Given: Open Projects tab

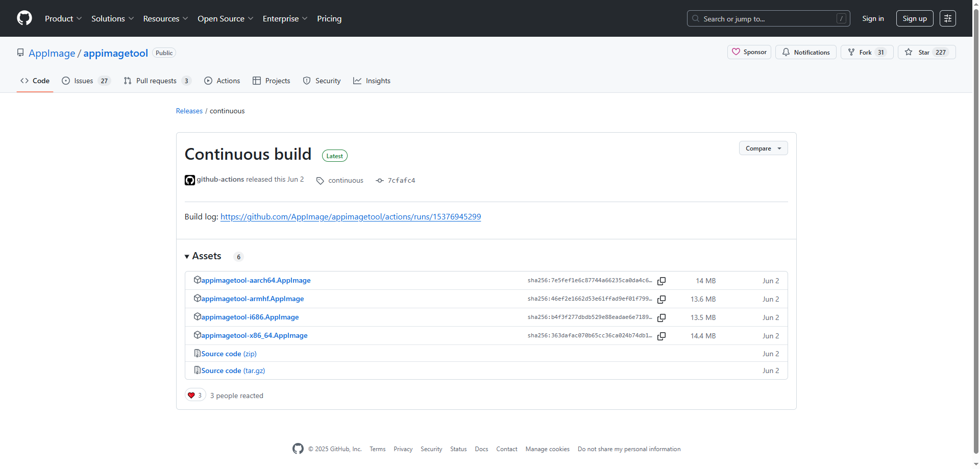Looking at the screenshot, I should (x=272, y=81).
